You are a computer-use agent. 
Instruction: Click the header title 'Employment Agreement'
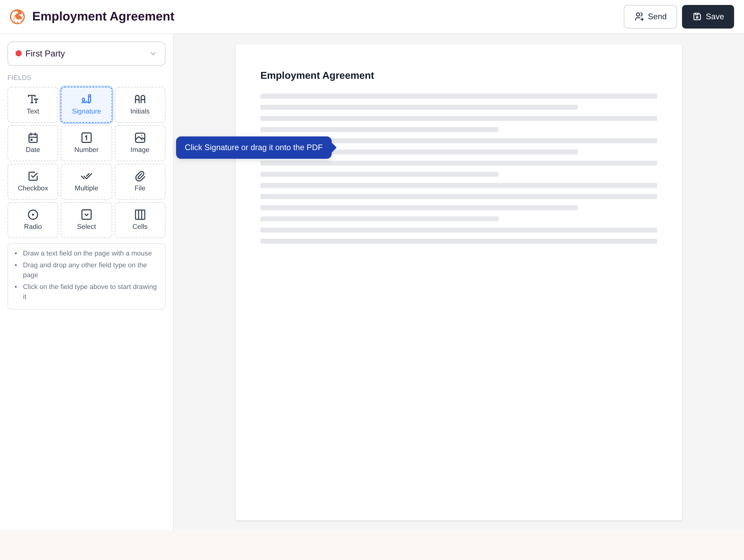103,16
